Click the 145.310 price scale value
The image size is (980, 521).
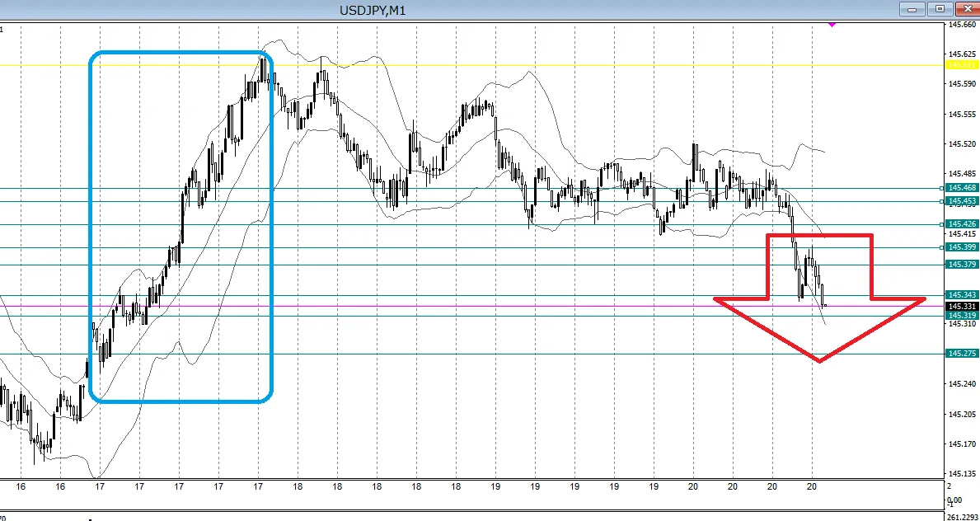pos(963,324)
